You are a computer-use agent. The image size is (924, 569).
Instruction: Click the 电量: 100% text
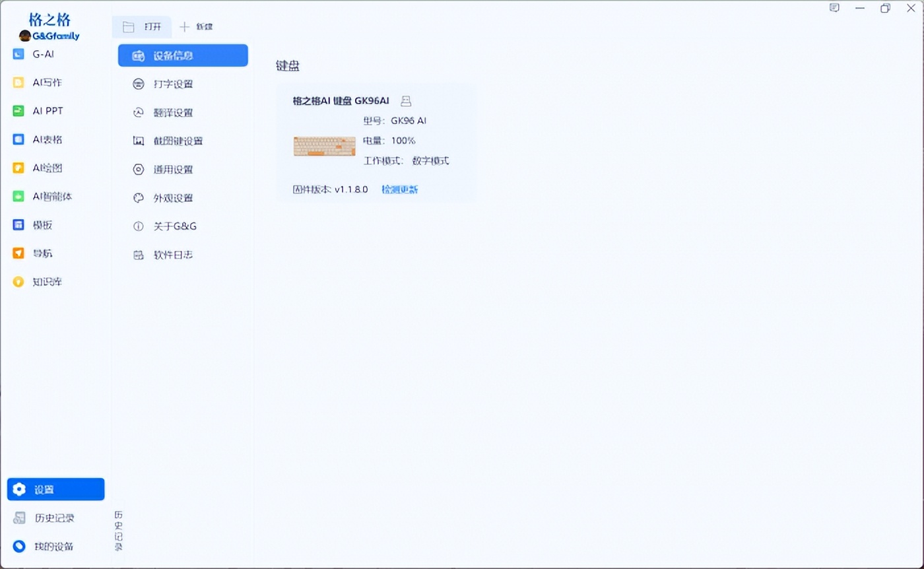[x=389, y=141]
